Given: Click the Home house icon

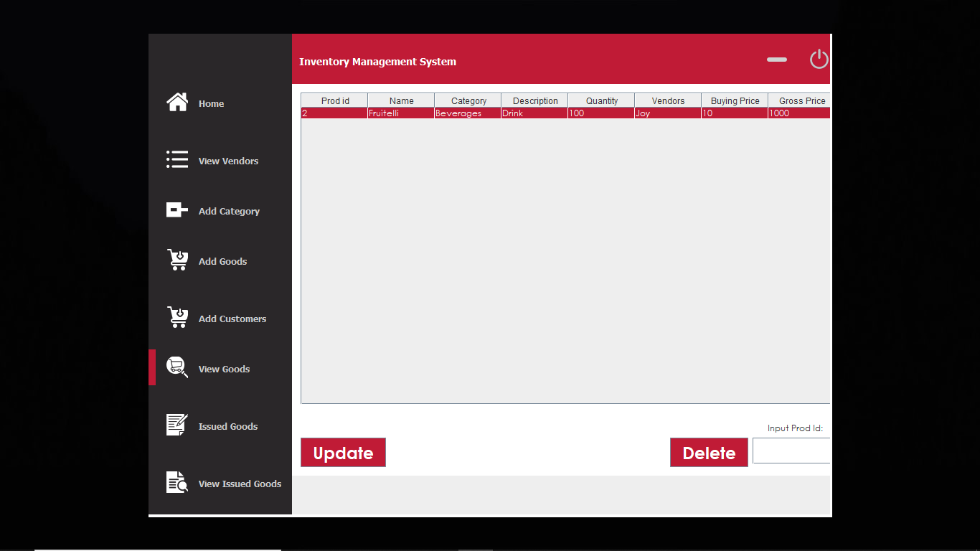Looking at the screenshot, I should [177, 102].
